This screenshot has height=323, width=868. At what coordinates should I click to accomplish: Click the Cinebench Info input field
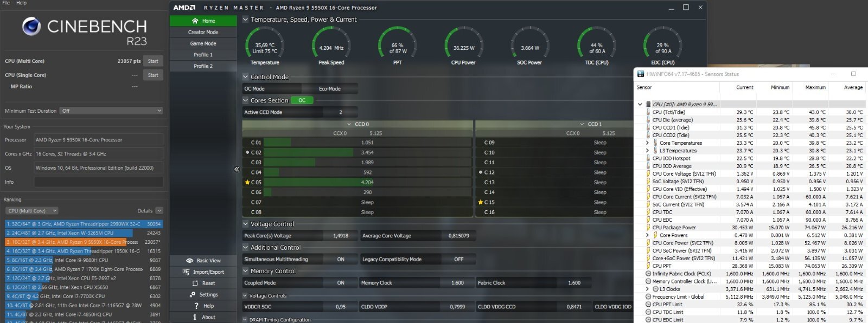pyautogui.click(x=99, y=182)
